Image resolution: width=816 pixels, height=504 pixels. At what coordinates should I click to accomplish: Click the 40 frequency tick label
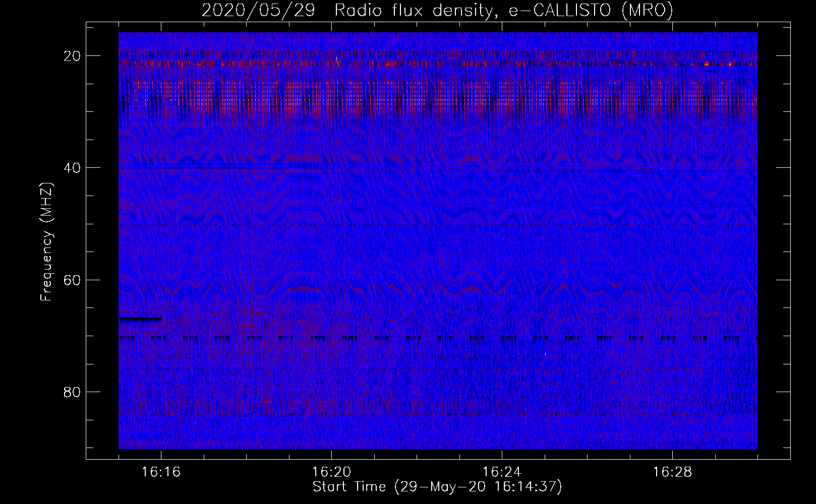[x=73, y=168]
